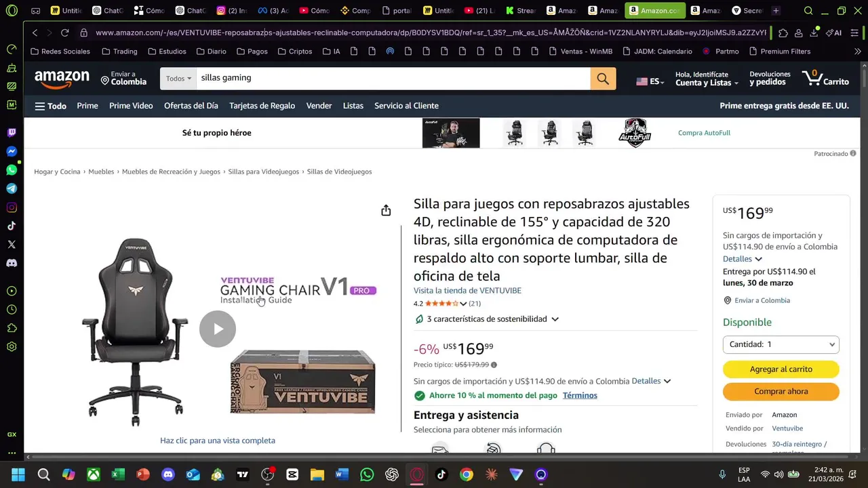Open Chrome from the taskbar
The width and height of the screenshot is (868, 488).
coord(466,474)
